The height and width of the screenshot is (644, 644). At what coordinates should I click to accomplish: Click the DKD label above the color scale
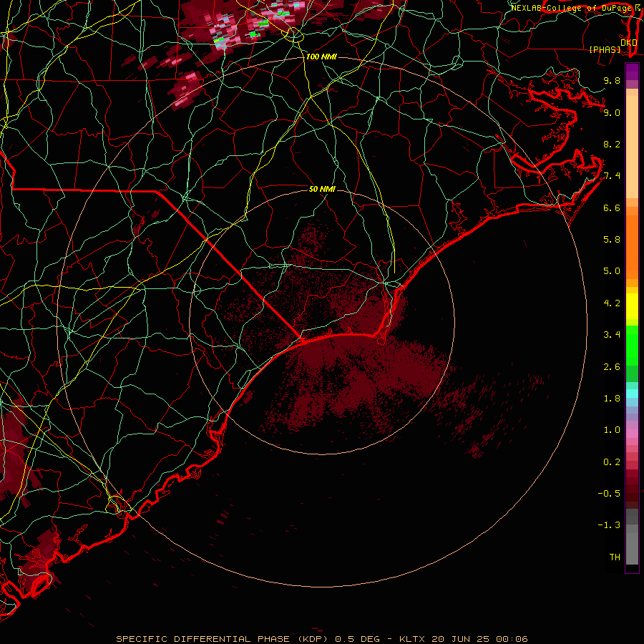coord(628,43)
